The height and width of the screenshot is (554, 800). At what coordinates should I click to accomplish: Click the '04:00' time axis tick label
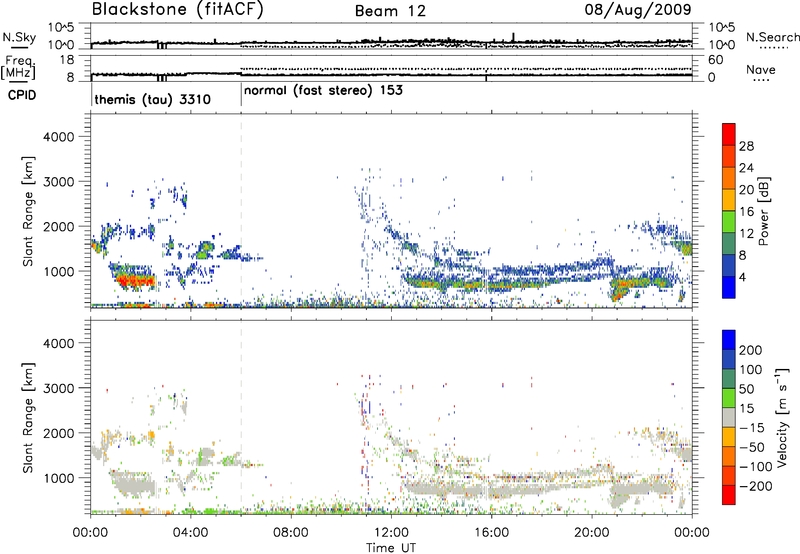pyautogui.click(x=190, y=533)
